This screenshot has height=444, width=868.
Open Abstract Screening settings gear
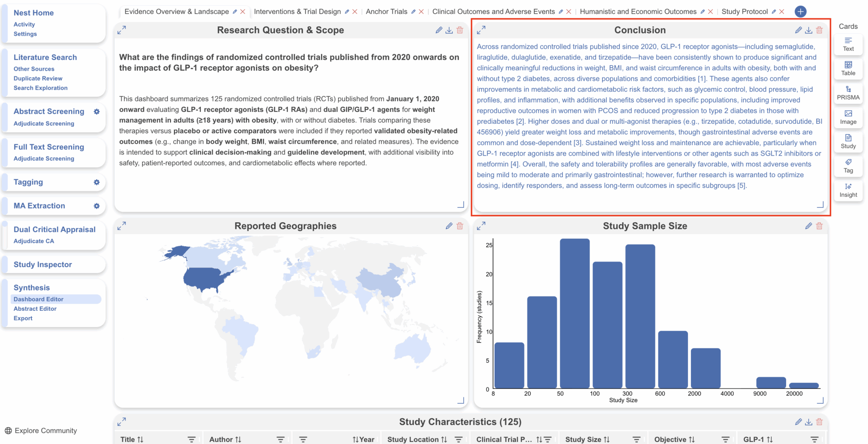tap(97, 112)
